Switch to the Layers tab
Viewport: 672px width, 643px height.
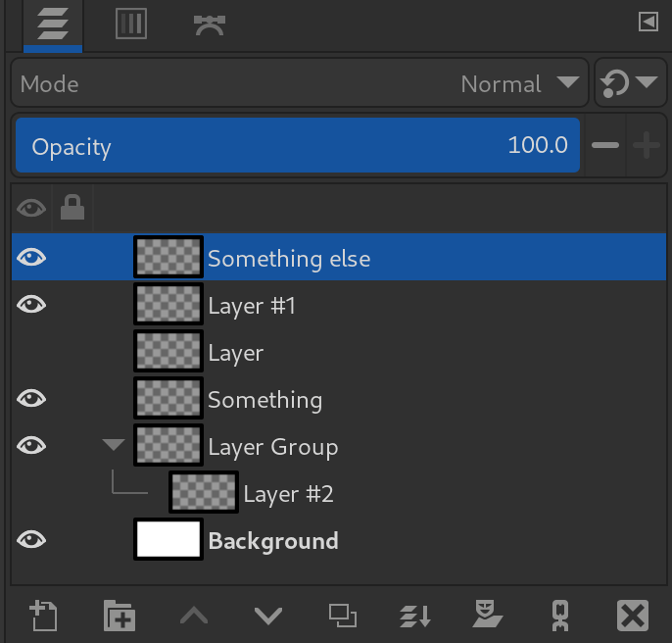(x=53, y=25)
